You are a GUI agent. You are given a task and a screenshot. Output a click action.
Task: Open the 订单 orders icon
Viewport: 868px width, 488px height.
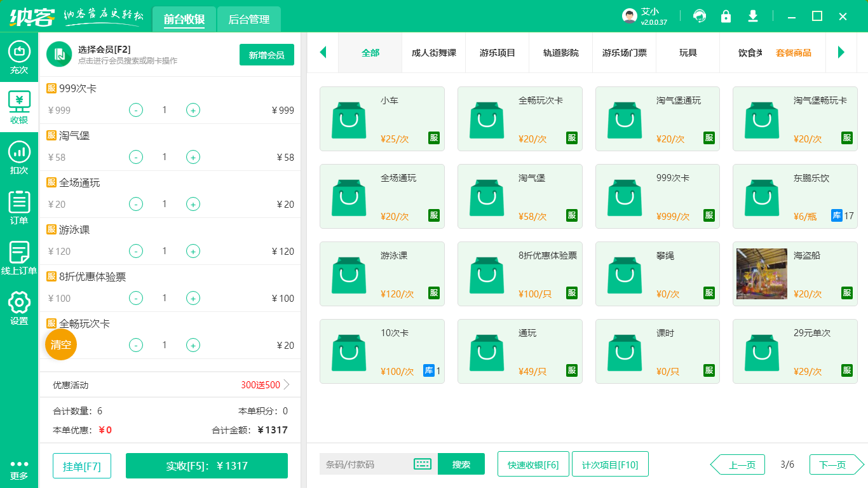[18, 205]
